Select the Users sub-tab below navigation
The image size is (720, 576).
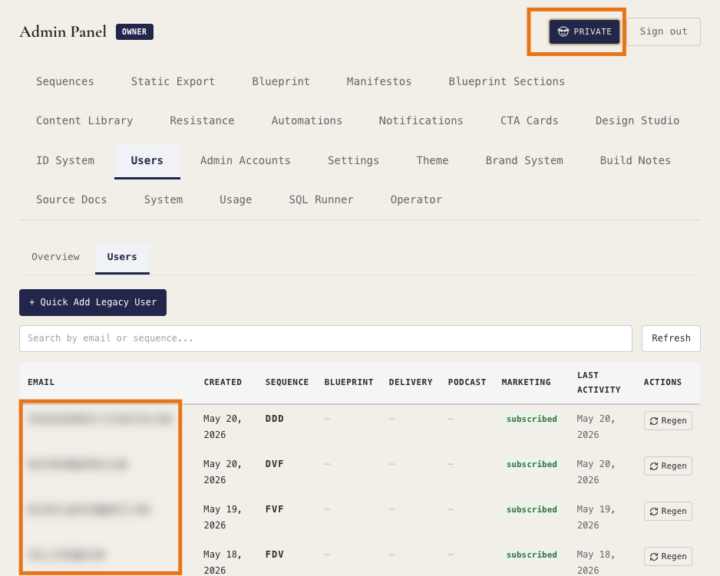point(122,257)
